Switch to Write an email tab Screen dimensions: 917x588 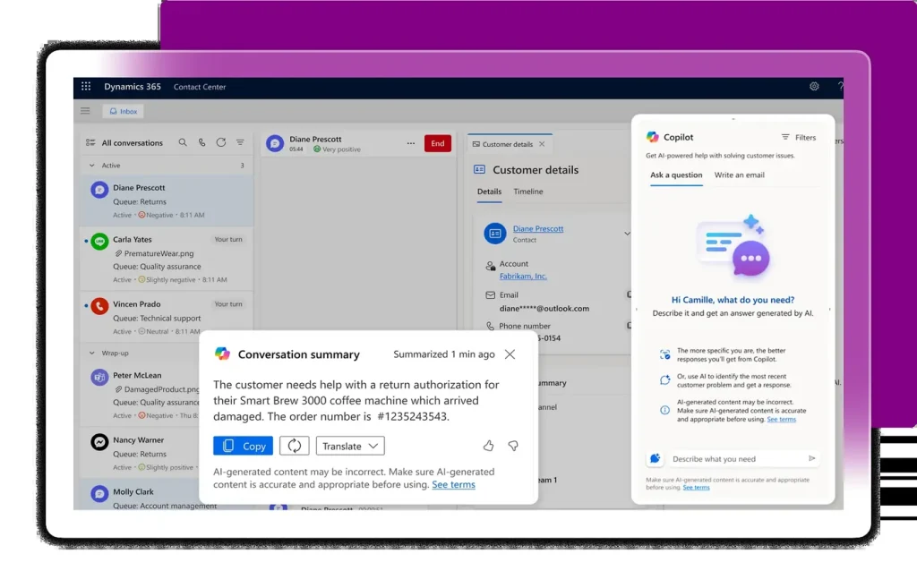coord(739,175)
